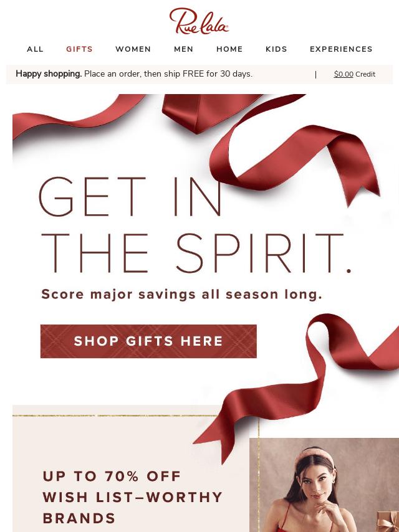Click the Rue La La logo
Screen dimensions: 399x532
click(x=199, y=21)
